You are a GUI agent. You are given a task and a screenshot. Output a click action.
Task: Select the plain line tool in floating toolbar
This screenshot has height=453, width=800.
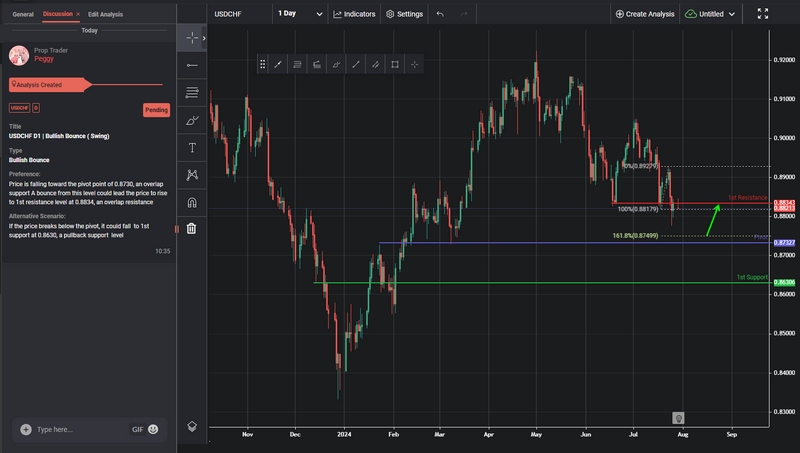356,64
